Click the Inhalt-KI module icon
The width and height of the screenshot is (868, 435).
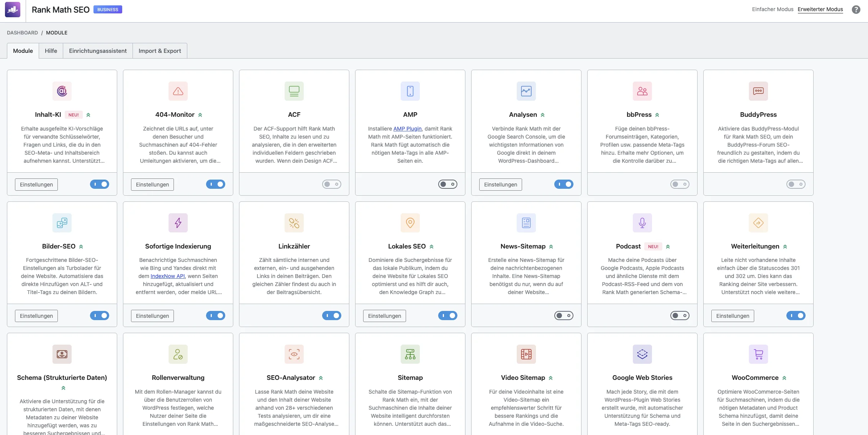pyautogui.click(x=62, y=91)
